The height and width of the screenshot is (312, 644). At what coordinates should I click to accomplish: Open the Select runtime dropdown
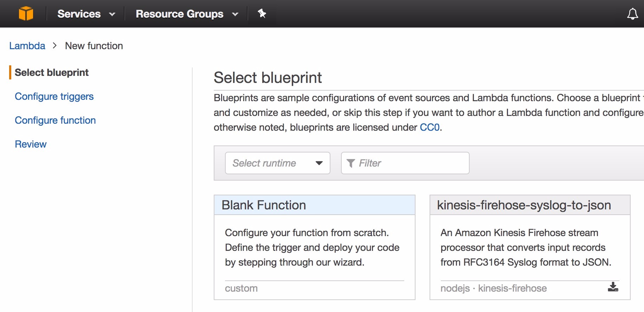277,163
